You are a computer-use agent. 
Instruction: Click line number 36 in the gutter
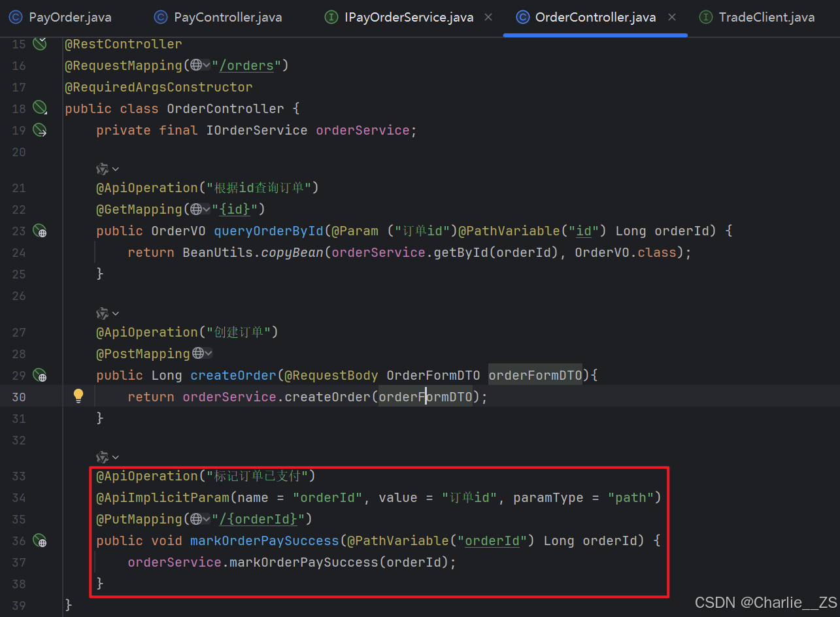[x=19, y=541]
